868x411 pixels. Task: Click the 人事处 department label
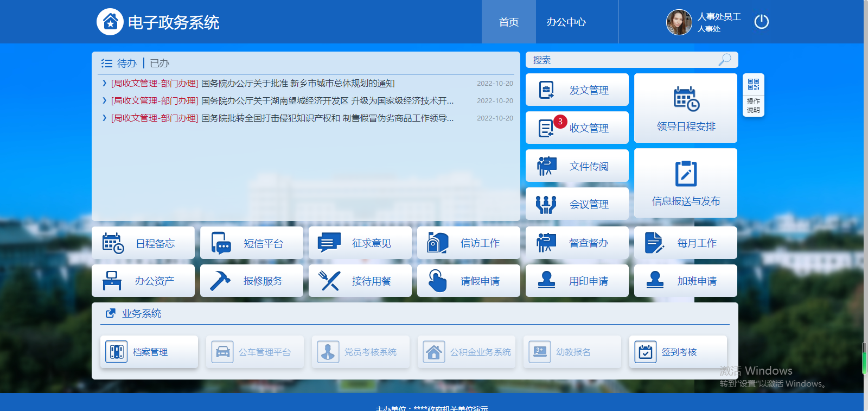709,29
